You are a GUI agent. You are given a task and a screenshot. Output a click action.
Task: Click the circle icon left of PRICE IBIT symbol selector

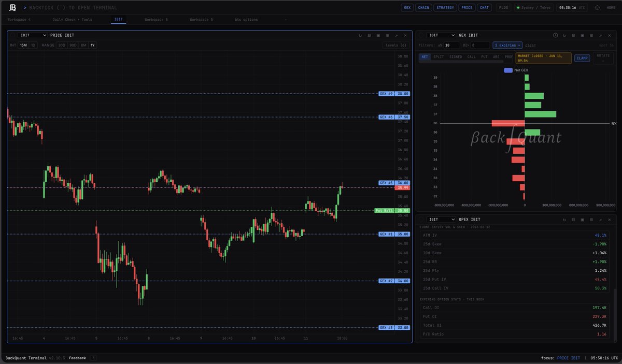coord(13,35)
